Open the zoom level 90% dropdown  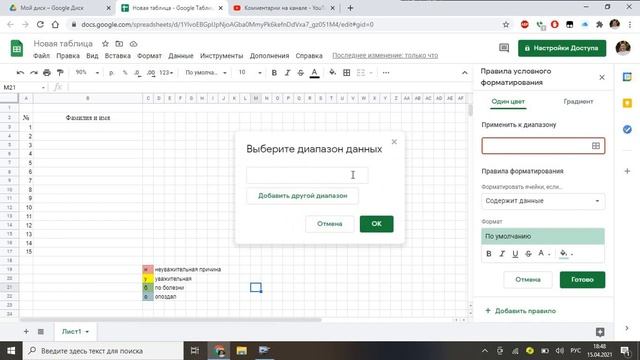87,73
